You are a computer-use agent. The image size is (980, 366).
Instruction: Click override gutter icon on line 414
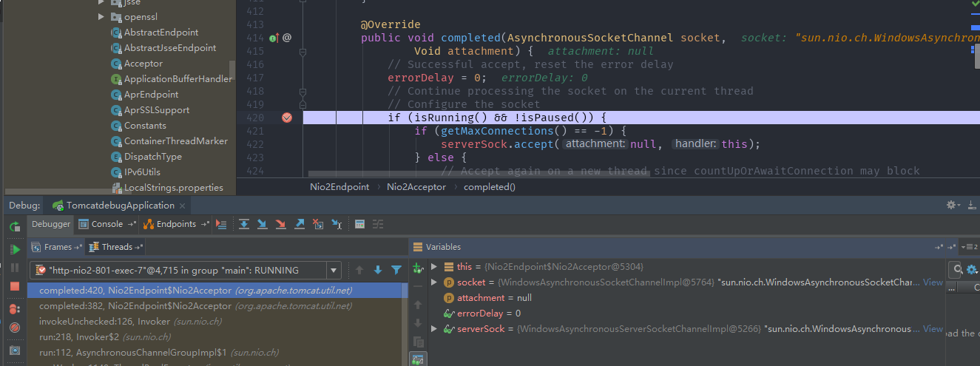pos(273,38)
